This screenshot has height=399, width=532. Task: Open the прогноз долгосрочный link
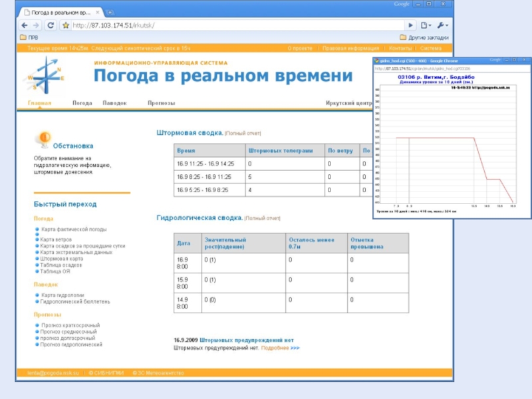68,338
